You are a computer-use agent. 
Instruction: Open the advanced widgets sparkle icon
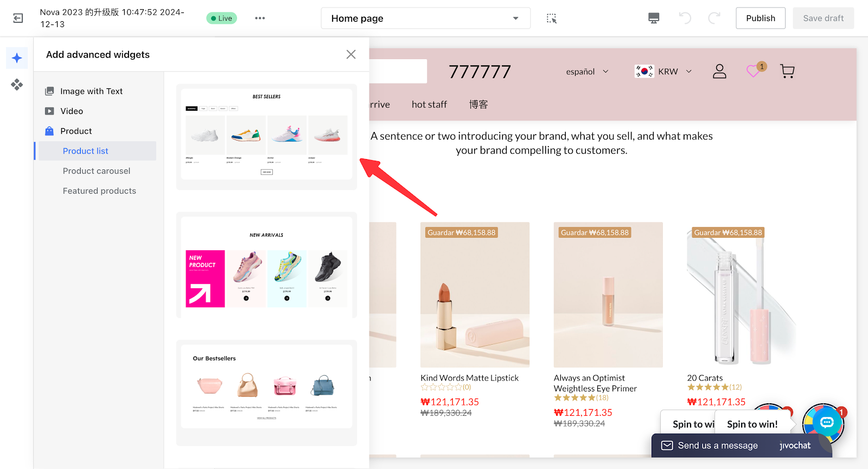[17, 58]
